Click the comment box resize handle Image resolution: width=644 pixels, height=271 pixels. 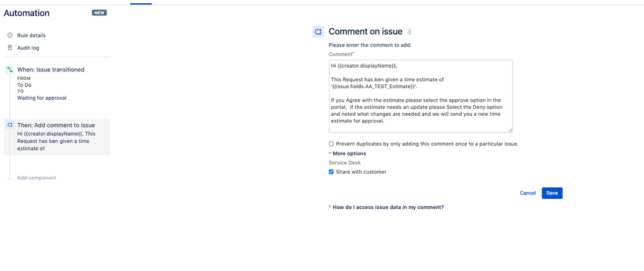(510, 130)
